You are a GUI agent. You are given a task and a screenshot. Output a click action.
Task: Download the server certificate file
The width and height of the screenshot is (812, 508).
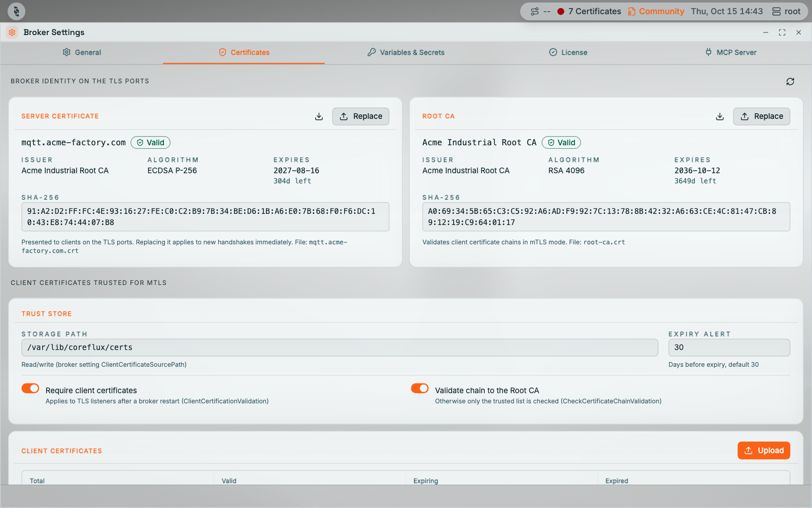(319, 116)
